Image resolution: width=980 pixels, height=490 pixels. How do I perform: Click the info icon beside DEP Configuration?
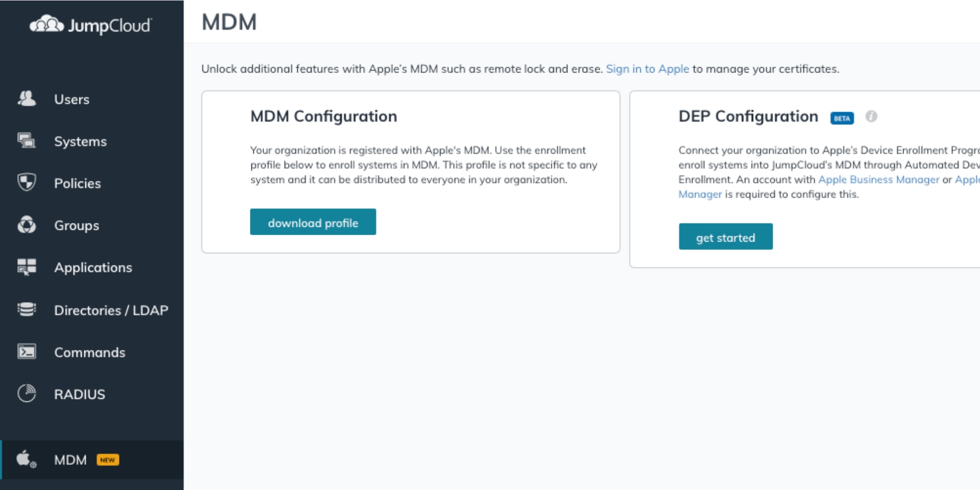coord(871,117)
